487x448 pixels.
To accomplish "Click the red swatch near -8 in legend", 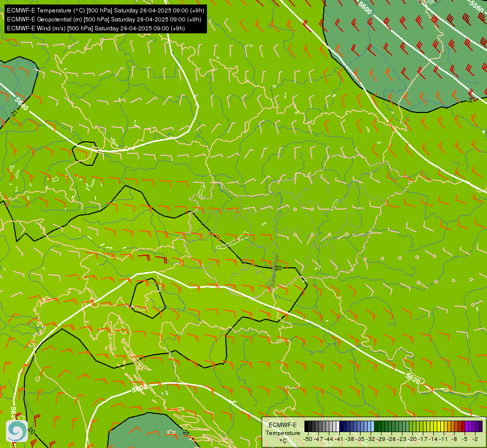I will coord(460,426).
